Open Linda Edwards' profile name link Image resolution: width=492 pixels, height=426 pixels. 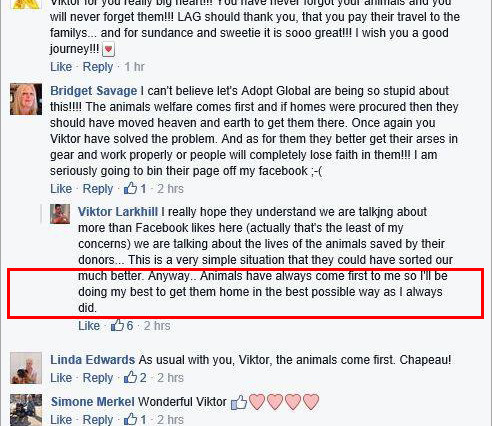93,360
